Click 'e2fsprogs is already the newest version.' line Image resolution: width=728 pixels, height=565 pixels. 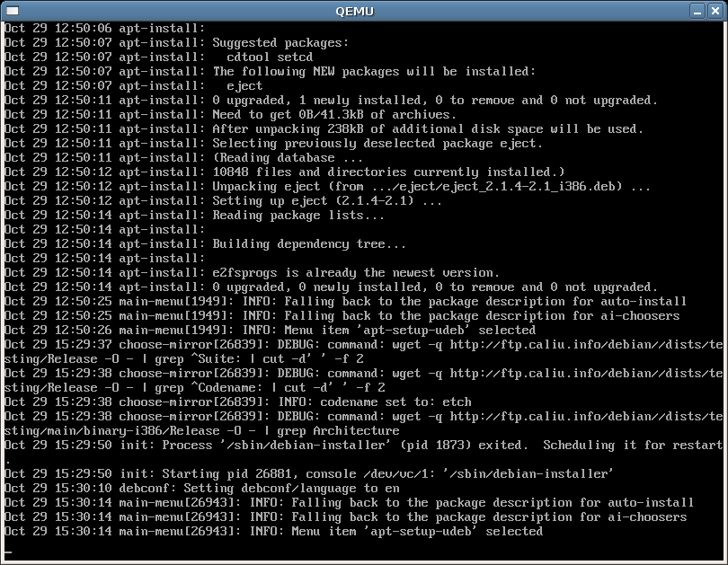click(x=253, y=273)
